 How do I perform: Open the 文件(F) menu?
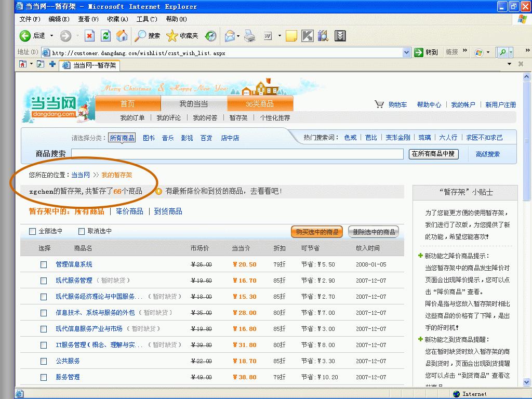point(30,19)
